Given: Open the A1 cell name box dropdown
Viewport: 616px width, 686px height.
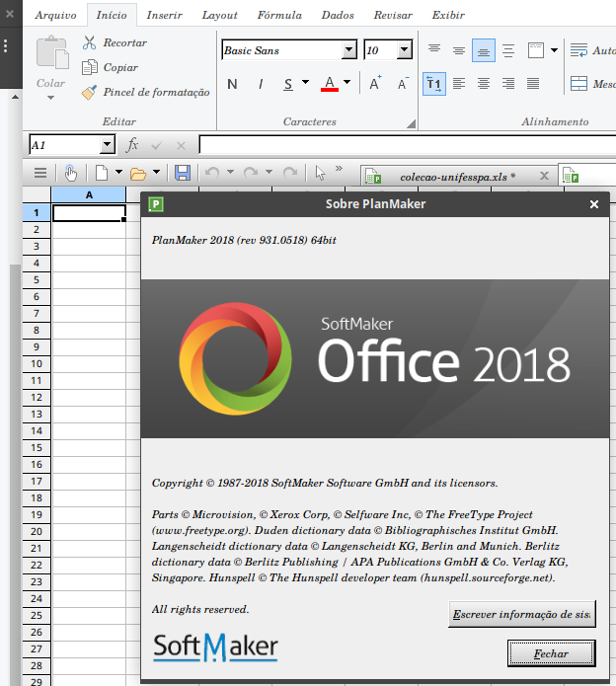Looking at the screenshot, I should pyautogui.click(x=107, y=145).
